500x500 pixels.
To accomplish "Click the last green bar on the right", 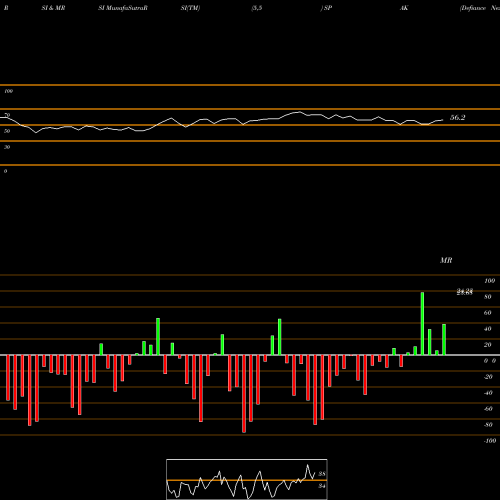I will (x=444, y=339).
